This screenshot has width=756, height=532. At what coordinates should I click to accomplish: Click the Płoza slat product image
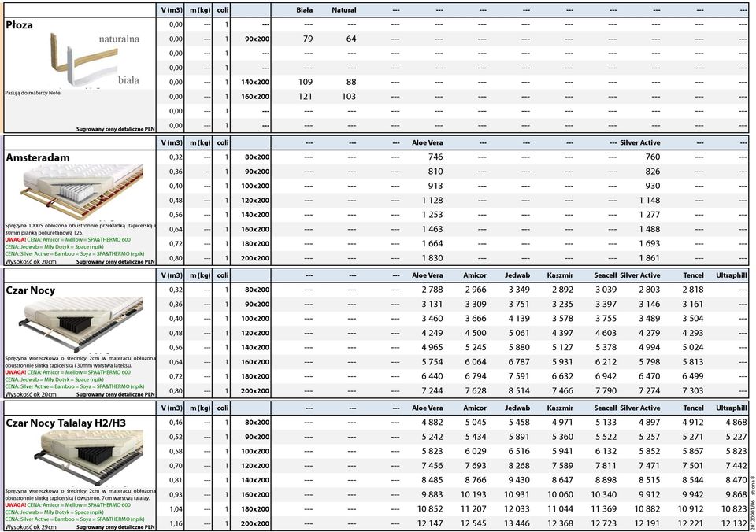pyautogui.click(x=84, y=61)
